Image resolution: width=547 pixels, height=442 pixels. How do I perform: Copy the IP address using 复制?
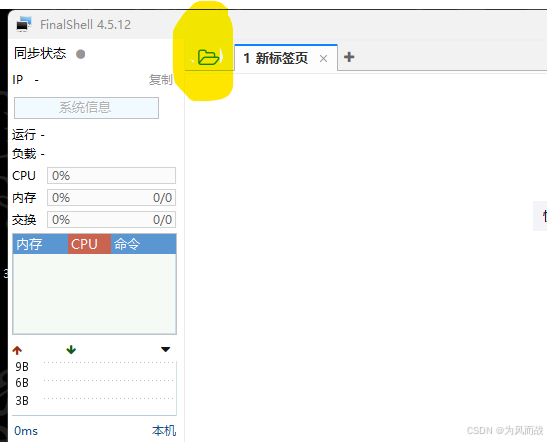(160, 80)
